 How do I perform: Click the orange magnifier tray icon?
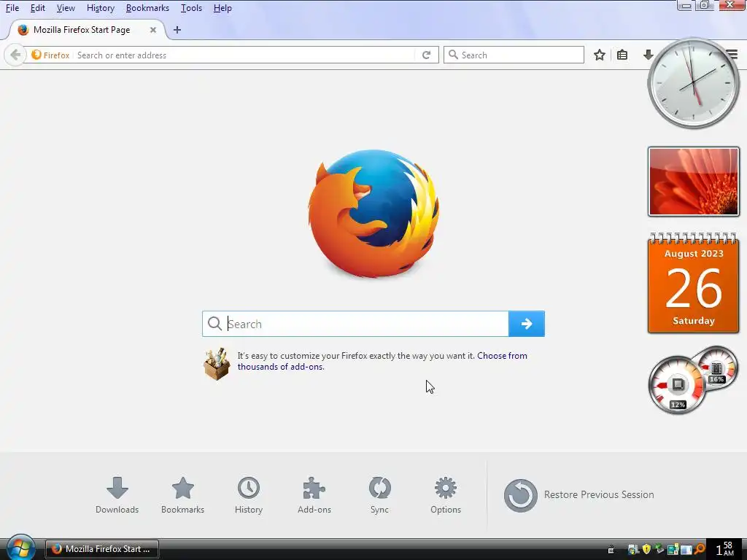point(700,549)
